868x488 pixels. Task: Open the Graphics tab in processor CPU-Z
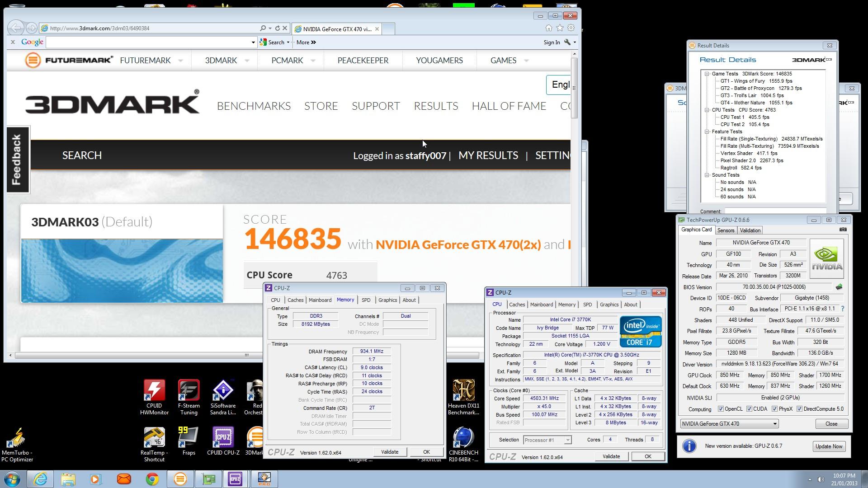(609, 305)
